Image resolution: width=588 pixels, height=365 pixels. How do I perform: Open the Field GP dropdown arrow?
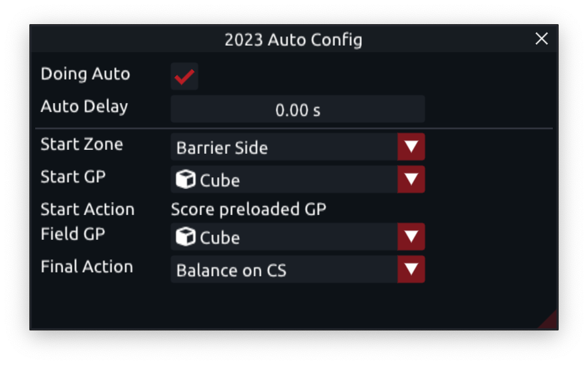tap(411, 237)
